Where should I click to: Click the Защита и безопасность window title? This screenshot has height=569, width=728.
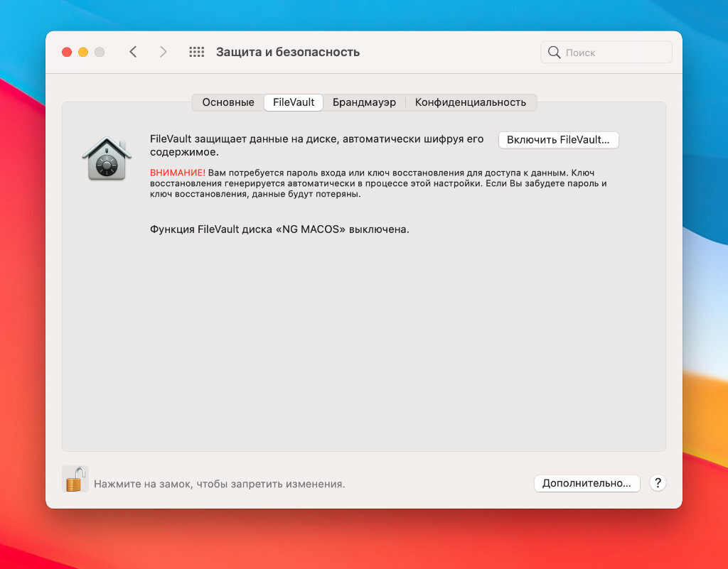288,52
